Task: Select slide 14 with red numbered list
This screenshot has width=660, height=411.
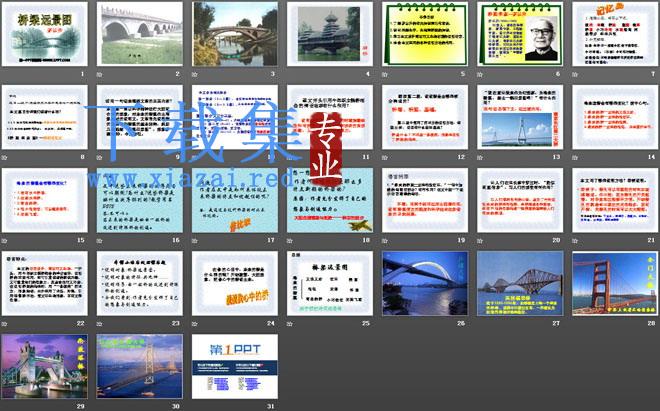Action: point(615,117)
